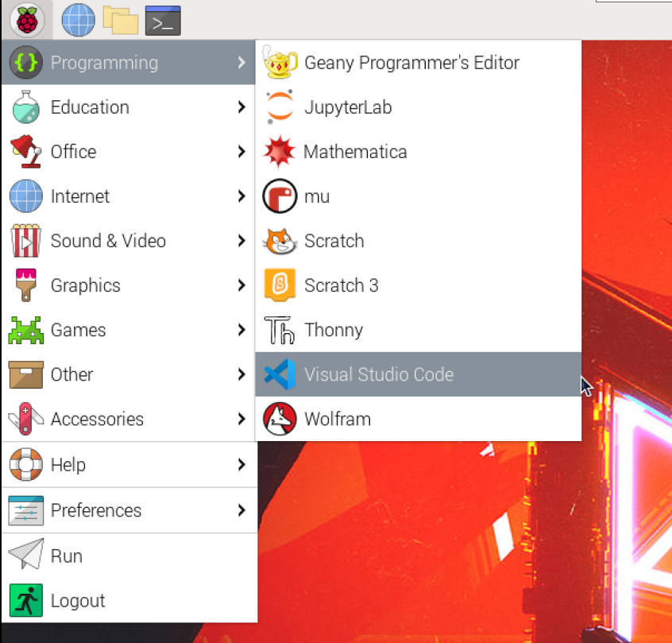
Task: Open the Games menu category
Action: (x=78, y=330)
